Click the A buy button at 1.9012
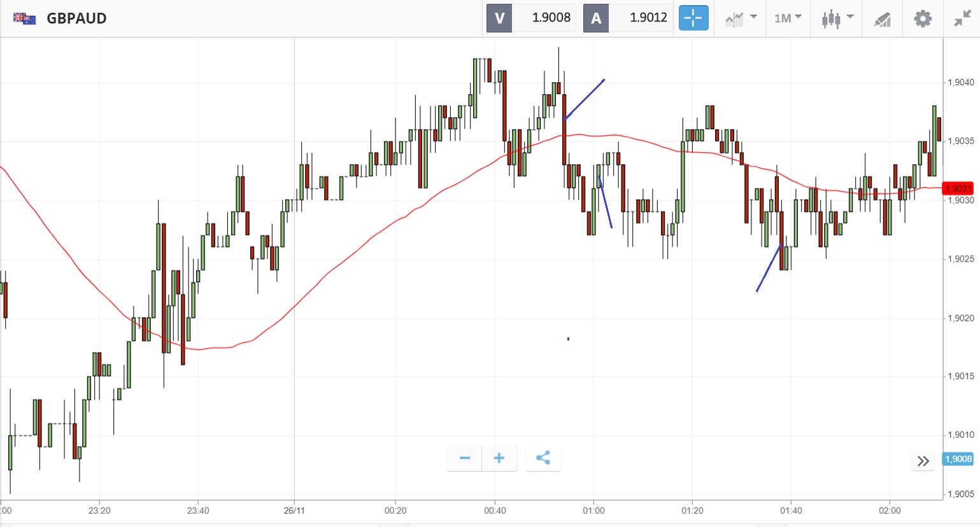 tap(627, 18)
